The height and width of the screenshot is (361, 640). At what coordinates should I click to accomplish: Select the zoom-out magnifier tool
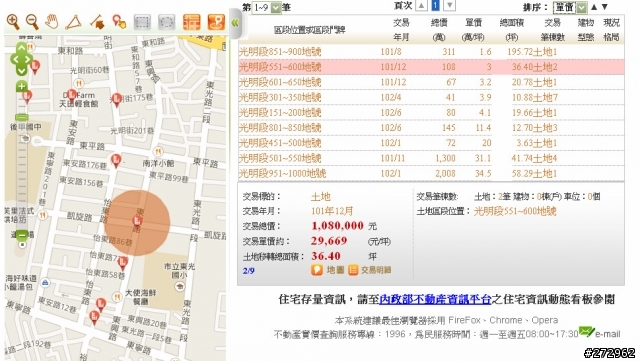tap(32, 22)
